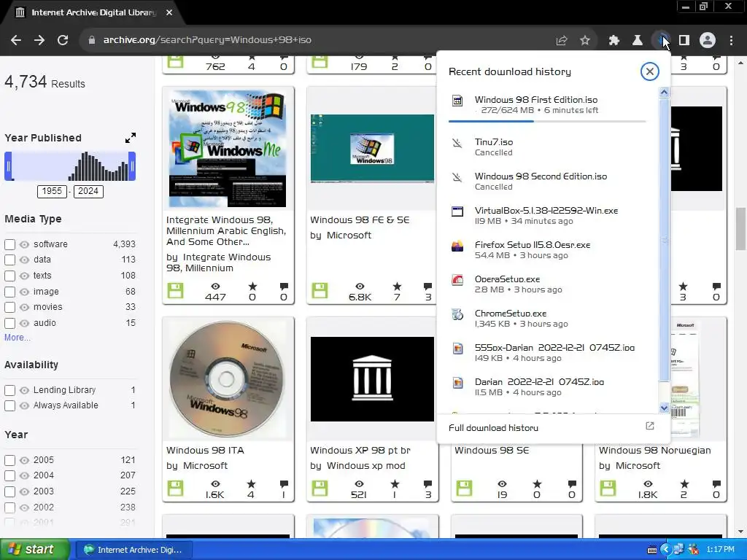Click the address bar URL
This screenshot has height=560, width=747.
click(x=207, y=40)
